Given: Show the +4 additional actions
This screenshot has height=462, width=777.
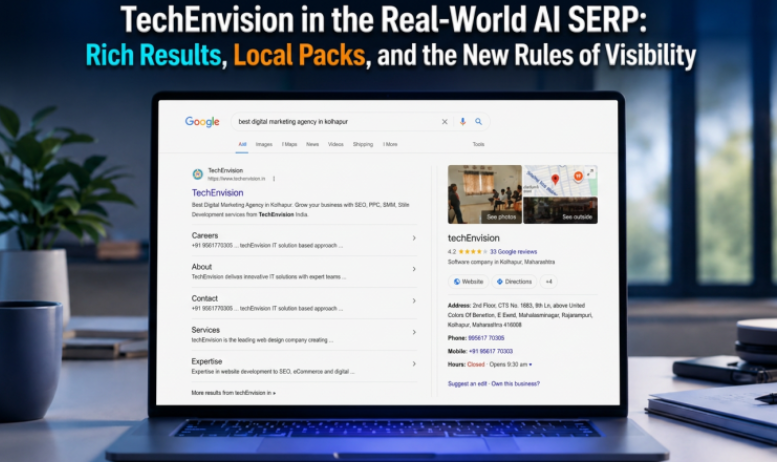Looking at the screenshot, I should click(x=549, y=282).
